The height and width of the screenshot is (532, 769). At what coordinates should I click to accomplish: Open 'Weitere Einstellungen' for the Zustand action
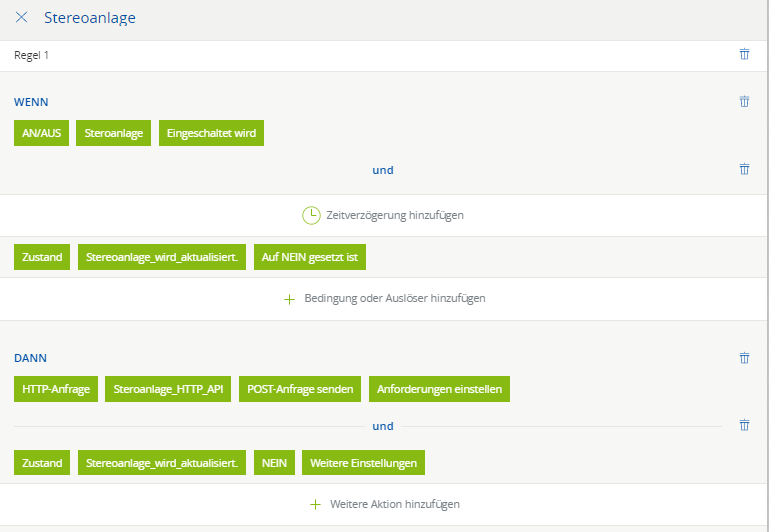click(x=364, y=463)
